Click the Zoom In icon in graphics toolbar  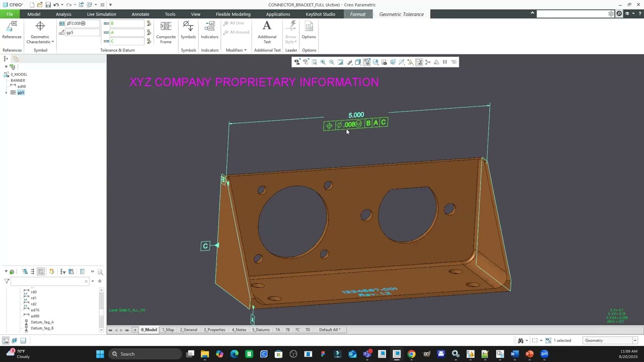tap(323, 62)
